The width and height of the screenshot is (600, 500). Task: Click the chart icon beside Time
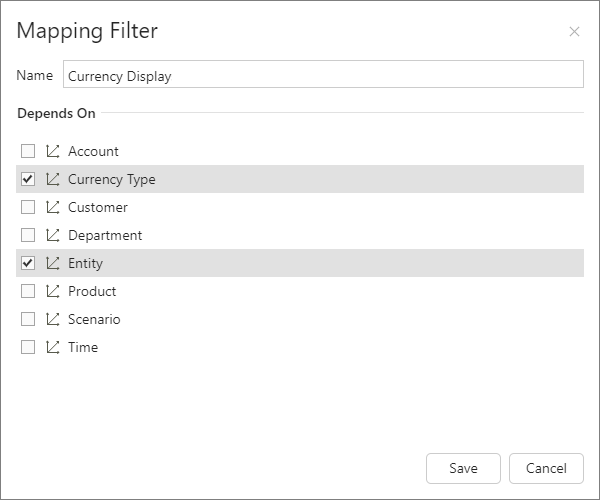[x=53, y=347]
